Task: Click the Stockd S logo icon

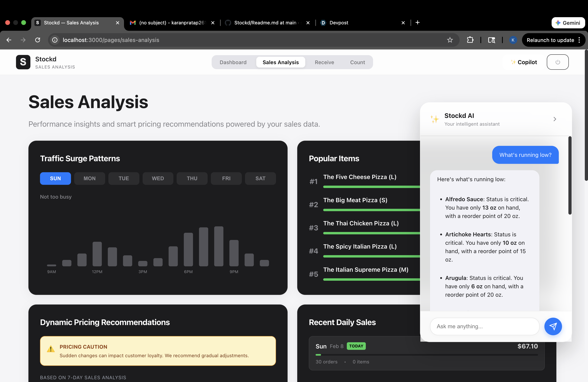Action: pyautogui.click(x=23, y=62)
